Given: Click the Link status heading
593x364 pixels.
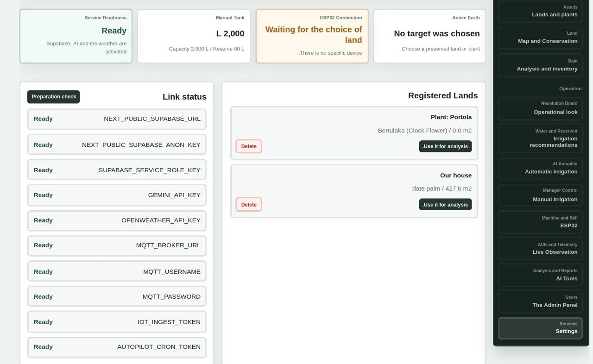Looking at the screenshot, I should [184, 97].
